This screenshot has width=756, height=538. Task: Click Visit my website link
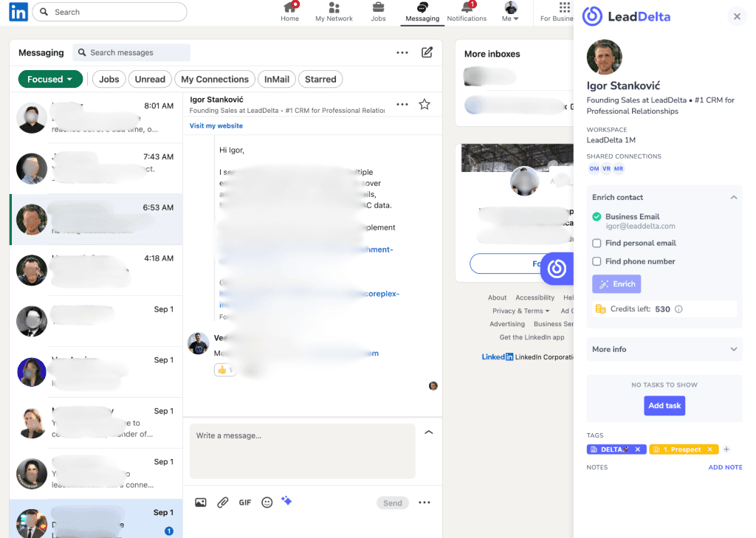point(216,125)
